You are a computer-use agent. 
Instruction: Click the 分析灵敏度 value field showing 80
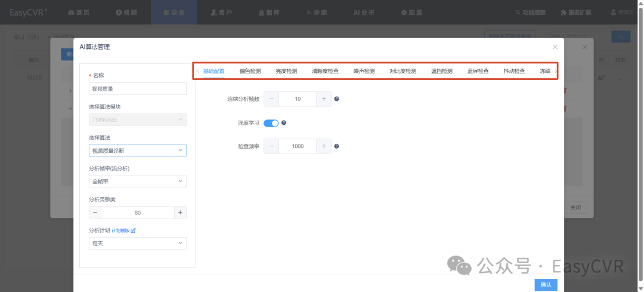(x=138, y=212)
